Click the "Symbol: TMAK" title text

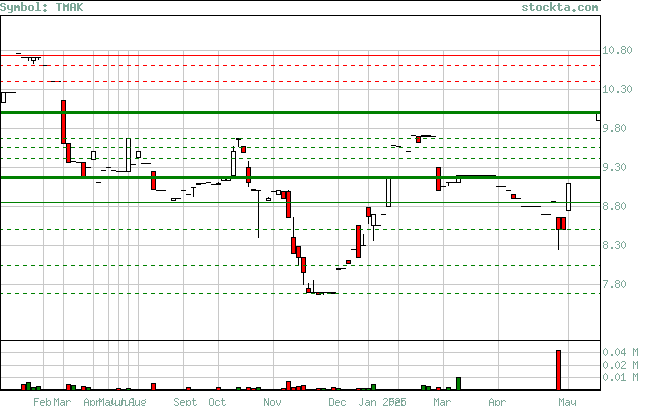42,8
